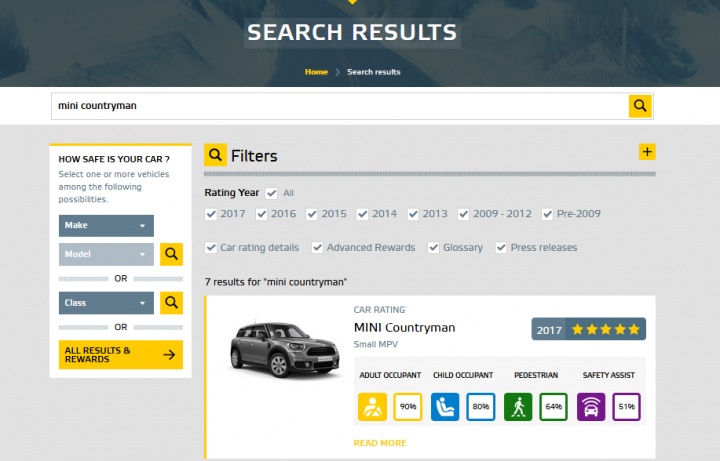Toggle the Advanced Rewards checkbox
This screenshot has width=720, height=461.
coord(317,248)
